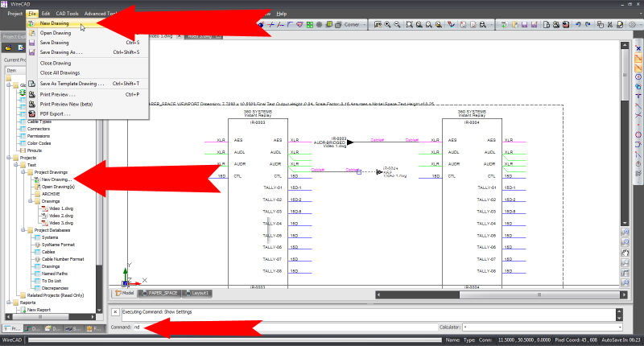The image size is (644, 346).
Task: Click the Undo arrow toolbar icon
Action: (578, 25)
